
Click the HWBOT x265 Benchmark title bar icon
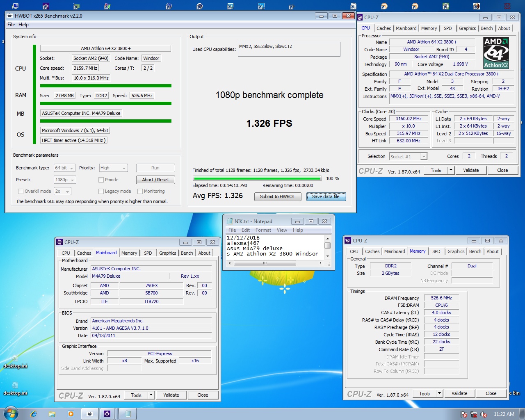click(10, 16)
